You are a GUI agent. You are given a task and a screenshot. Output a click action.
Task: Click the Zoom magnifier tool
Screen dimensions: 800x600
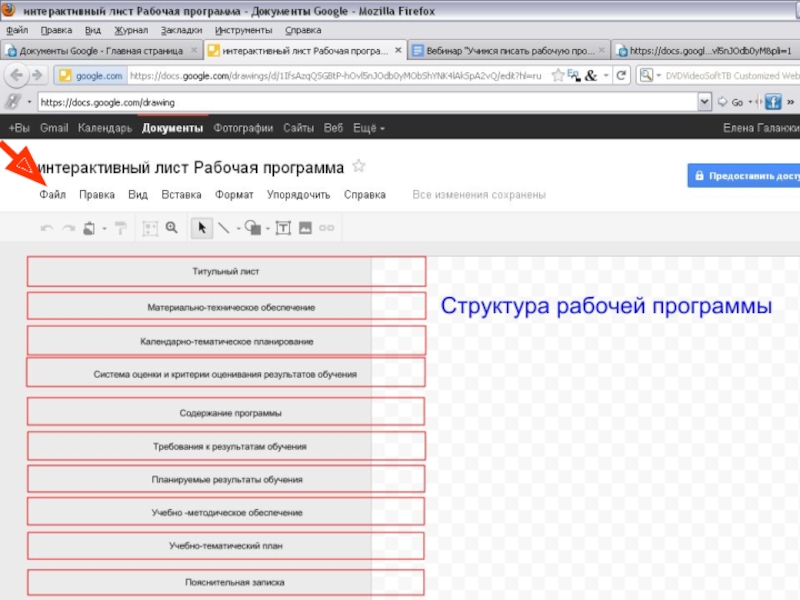click(172, 228)
